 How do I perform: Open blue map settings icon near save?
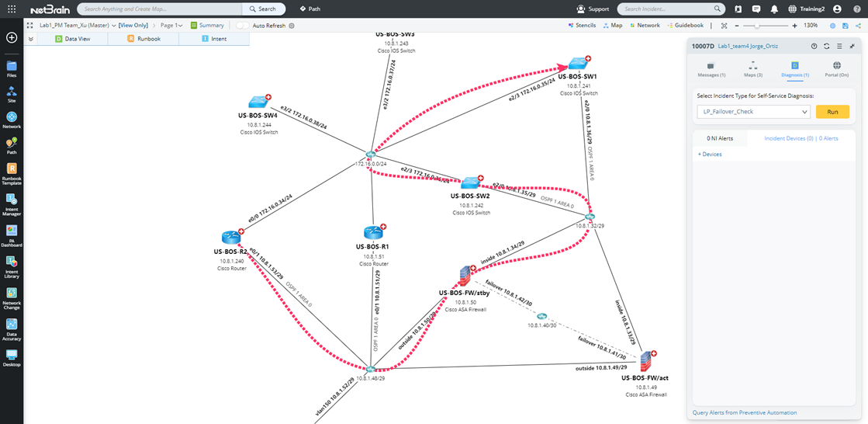[832, 26]
